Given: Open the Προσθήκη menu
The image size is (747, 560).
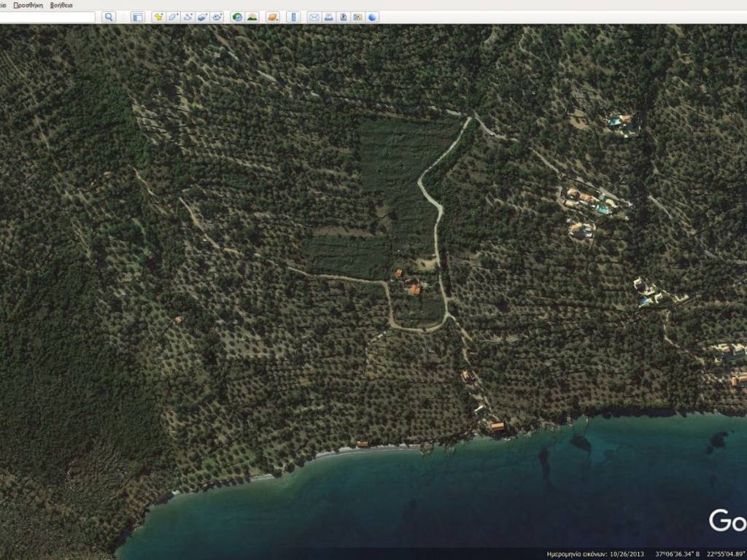Looking at the screenshot, I should pyautogui.click(x=28, y=4).
